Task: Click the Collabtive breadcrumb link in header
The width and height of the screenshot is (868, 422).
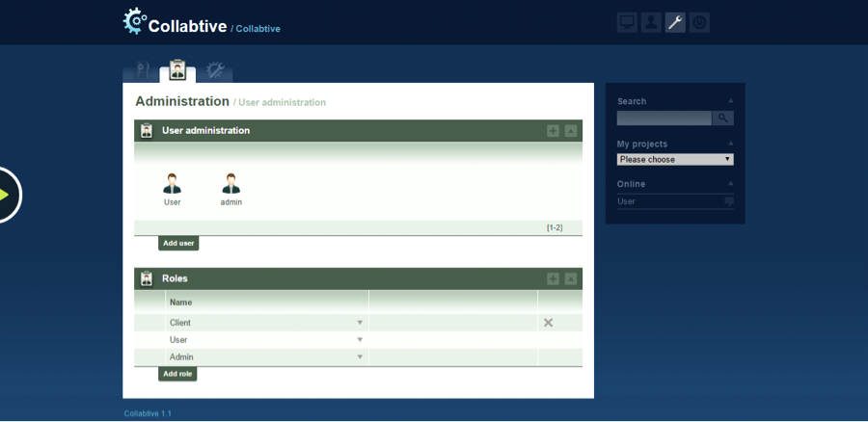Action: click(x=258, y=29)
